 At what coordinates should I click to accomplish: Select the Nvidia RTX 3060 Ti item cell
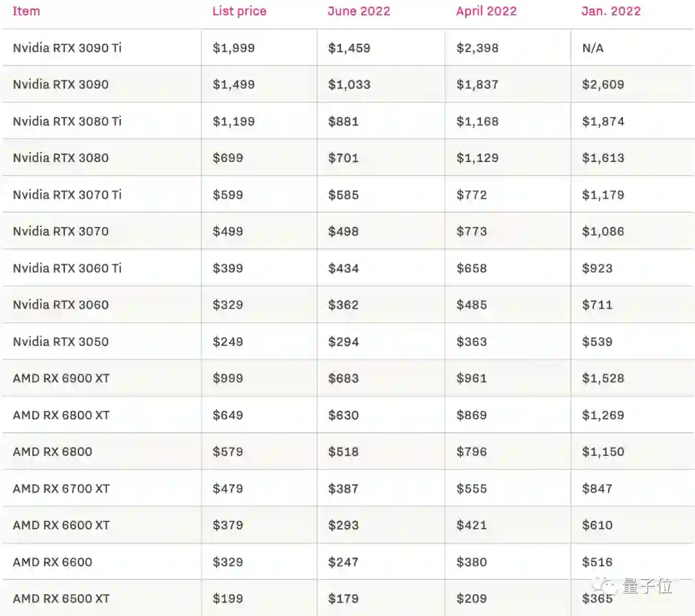[x=67, y=268]
